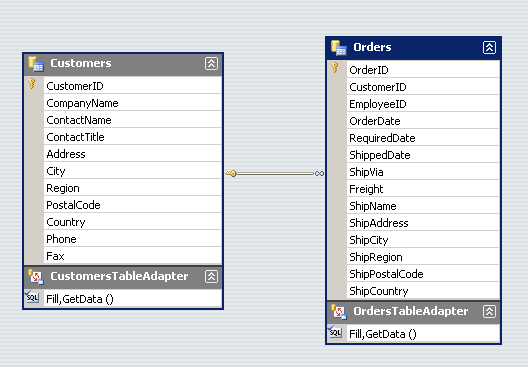Select the EmployeeID column
This screenshot has width=528, height=367.
coord(423,104)
